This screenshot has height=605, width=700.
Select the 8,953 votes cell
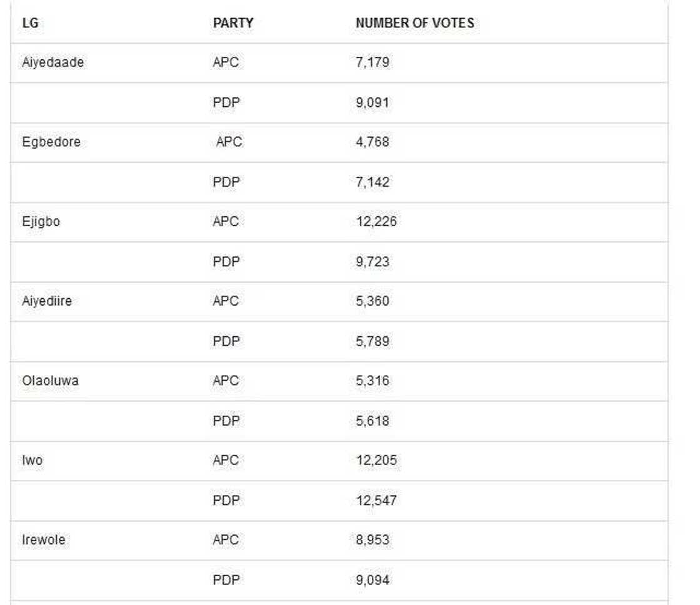coord(372,540)
